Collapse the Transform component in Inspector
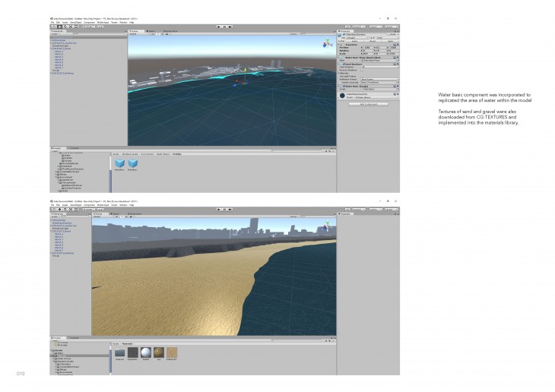 [341, 43]
